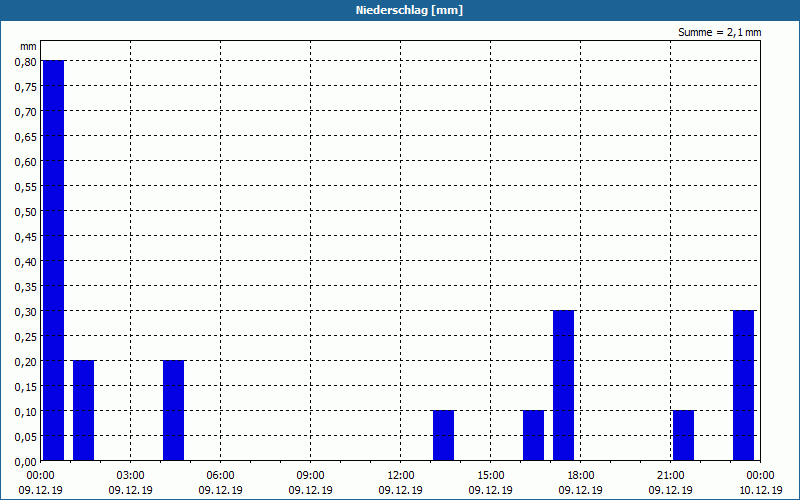This screenshot has width=800, height=500.
Task: Click the mm unit label on y-axis
Action: 28,46
